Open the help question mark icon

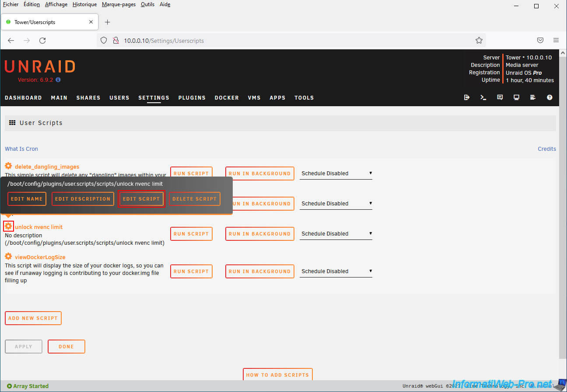click(549, 97)
